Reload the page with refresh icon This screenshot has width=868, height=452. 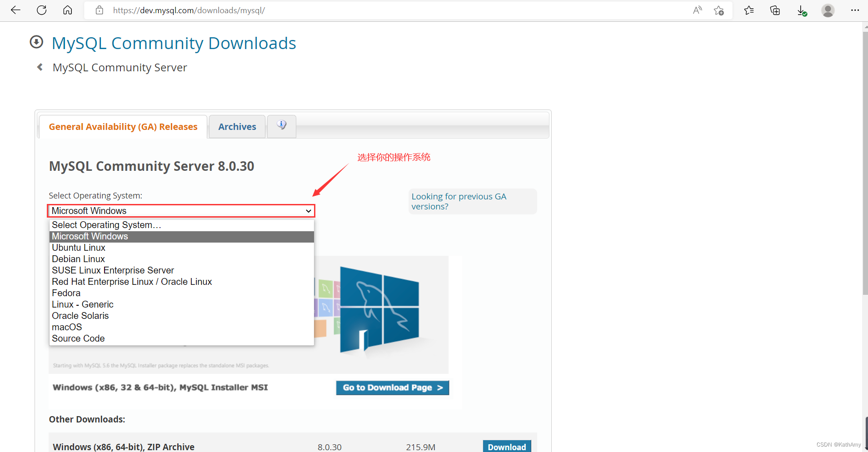pos(41,10)
